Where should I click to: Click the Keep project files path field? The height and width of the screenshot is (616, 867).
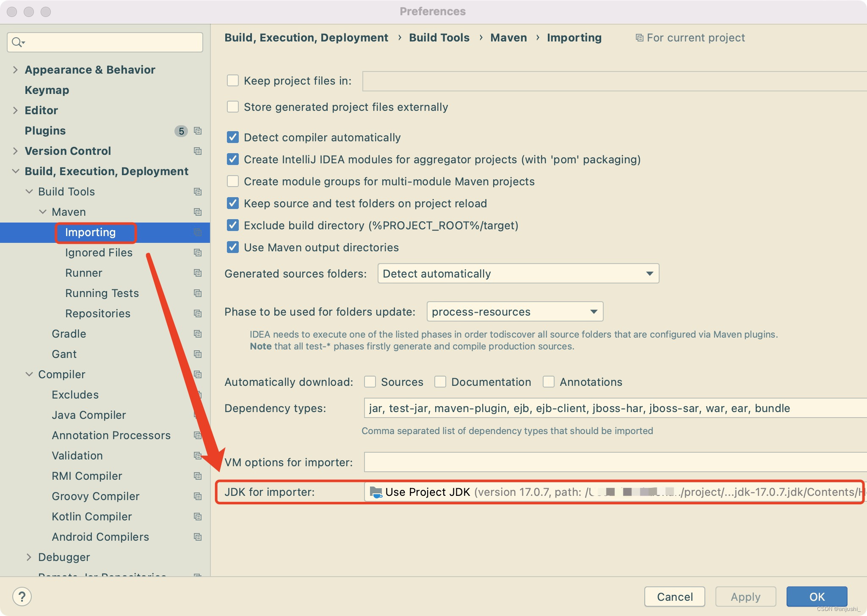pos(615,81)
